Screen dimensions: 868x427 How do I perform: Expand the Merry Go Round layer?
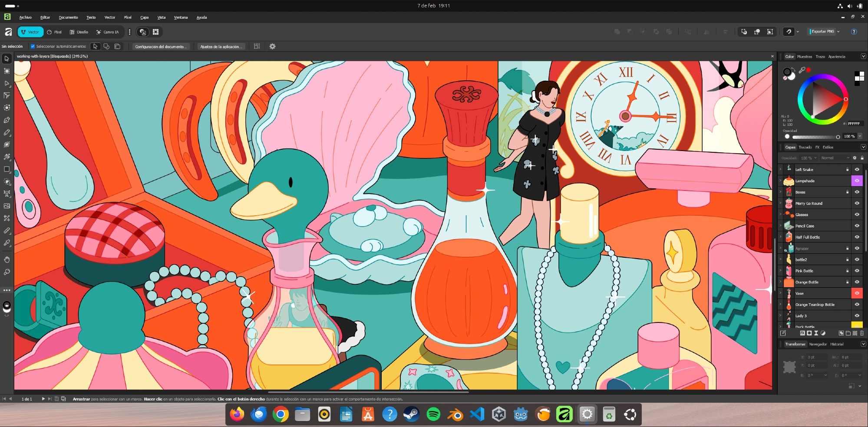[x=781, y=203]
